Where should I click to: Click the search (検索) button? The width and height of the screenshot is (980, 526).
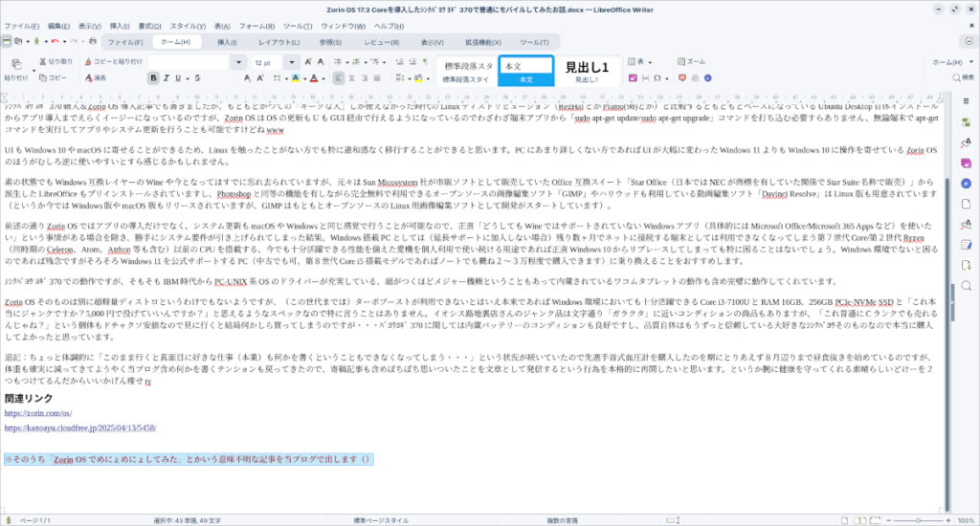(963, 77)
